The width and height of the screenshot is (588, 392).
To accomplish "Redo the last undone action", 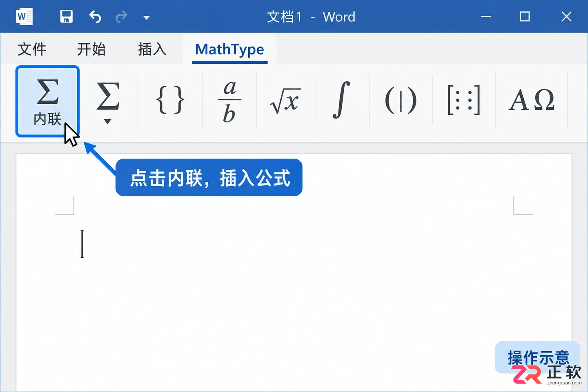I will pyautogui.click(x=121, y=17).
